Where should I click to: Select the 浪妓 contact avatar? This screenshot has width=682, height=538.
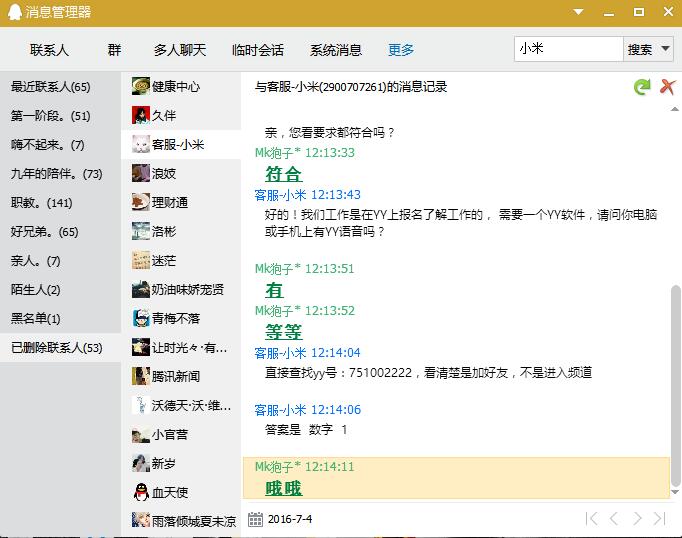pyautogui.click(x=140, y=173)
